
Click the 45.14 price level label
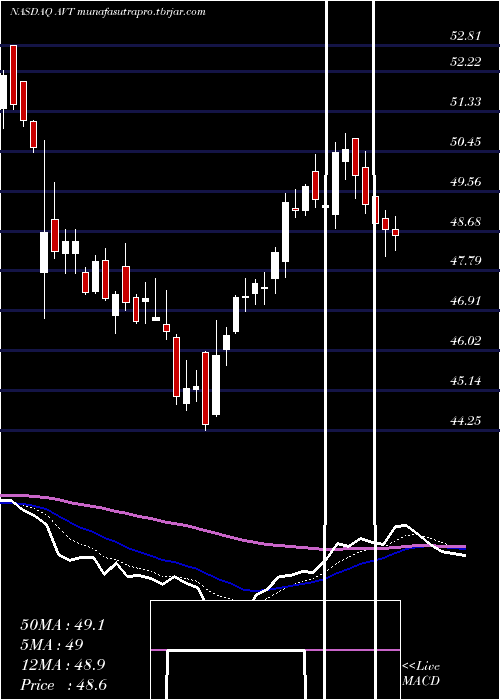click(466, 381)
